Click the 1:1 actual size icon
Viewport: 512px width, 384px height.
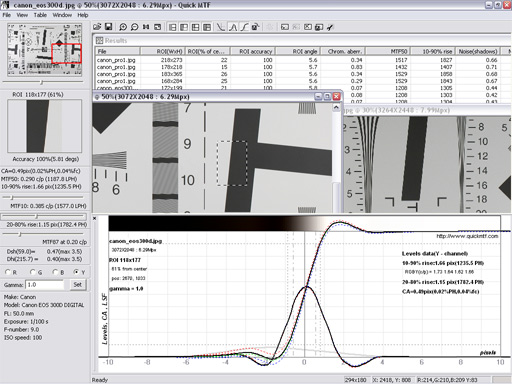pos(146,27)
